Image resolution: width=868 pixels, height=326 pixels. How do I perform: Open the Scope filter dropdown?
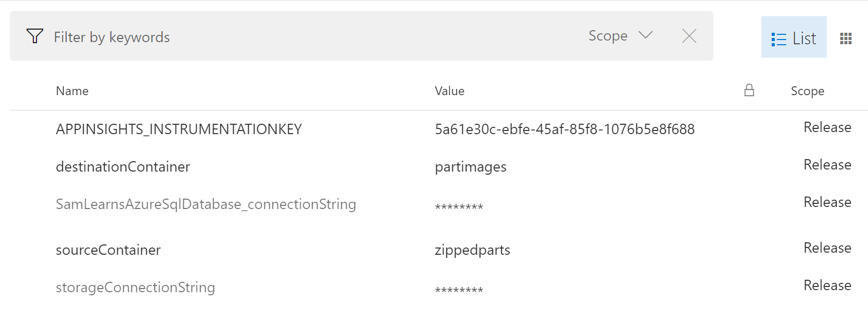[x=620, y=36]
